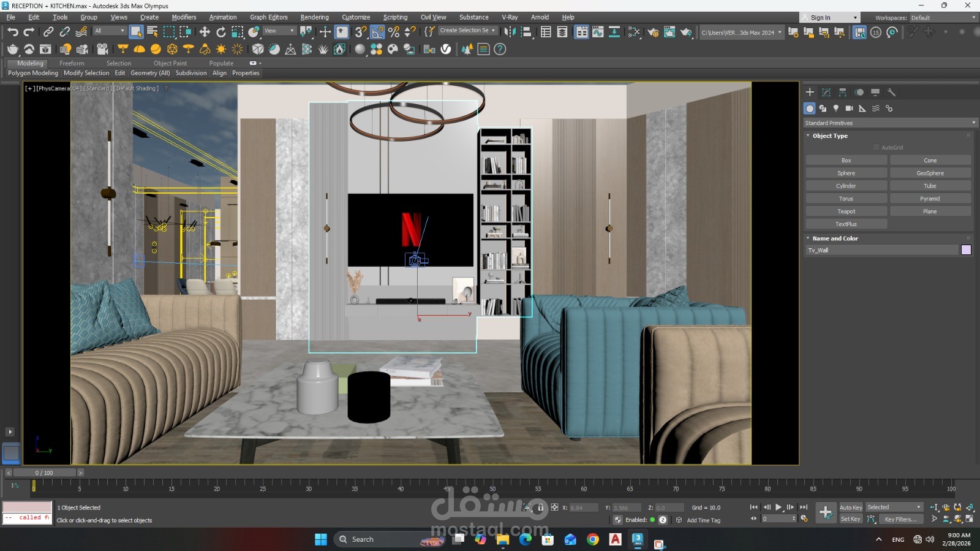
Task: Switch to the Display command panel
Action: (x=875, y=92)
